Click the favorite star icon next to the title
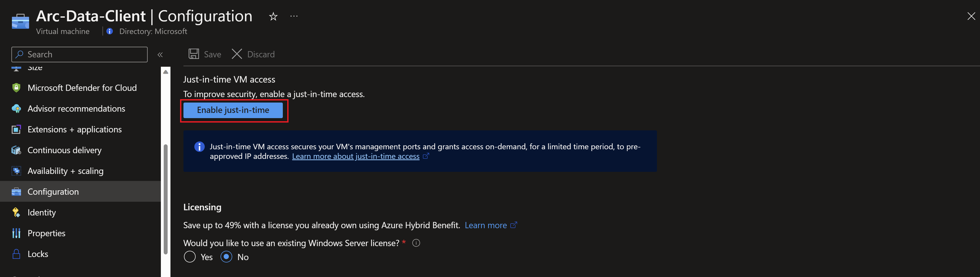Image resolution: width=980 pixels, height=277 pixels. point(273,16)
